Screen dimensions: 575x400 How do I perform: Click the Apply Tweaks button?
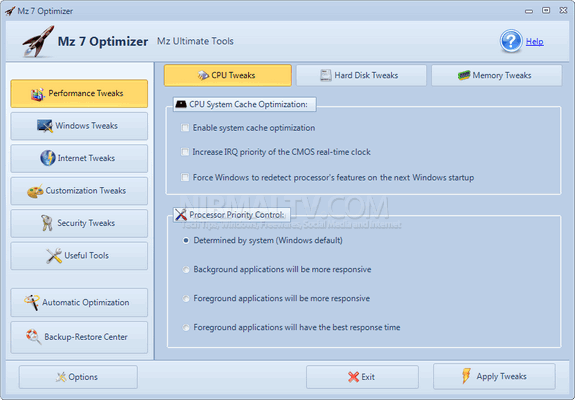[494, 376]
